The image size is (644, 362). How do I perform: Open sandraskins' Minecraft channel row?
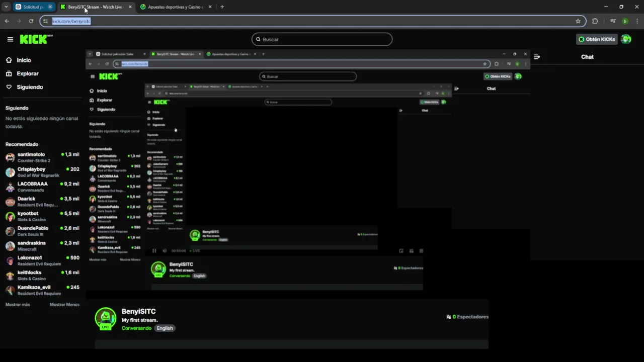click(x=42, y=246)
